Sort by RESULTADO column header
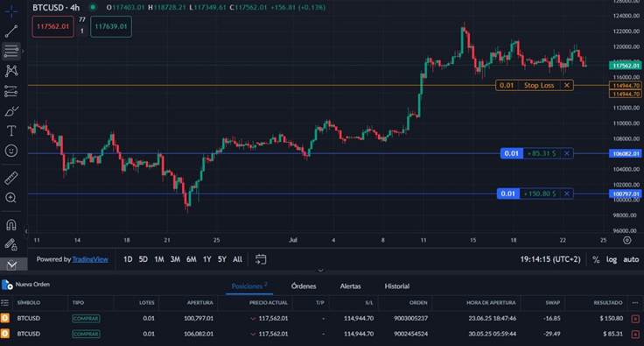Screen dimensions: 644x346 coord(608,303)
